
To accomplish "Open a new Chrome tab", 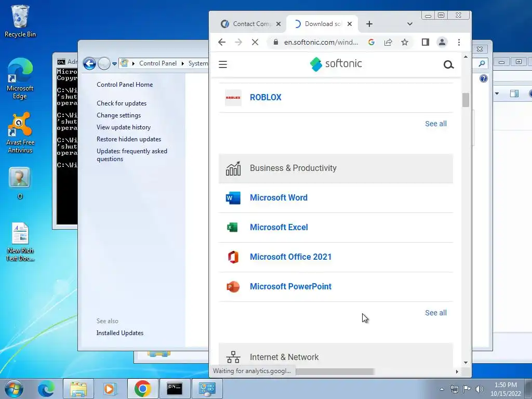I will click(369, 24).
